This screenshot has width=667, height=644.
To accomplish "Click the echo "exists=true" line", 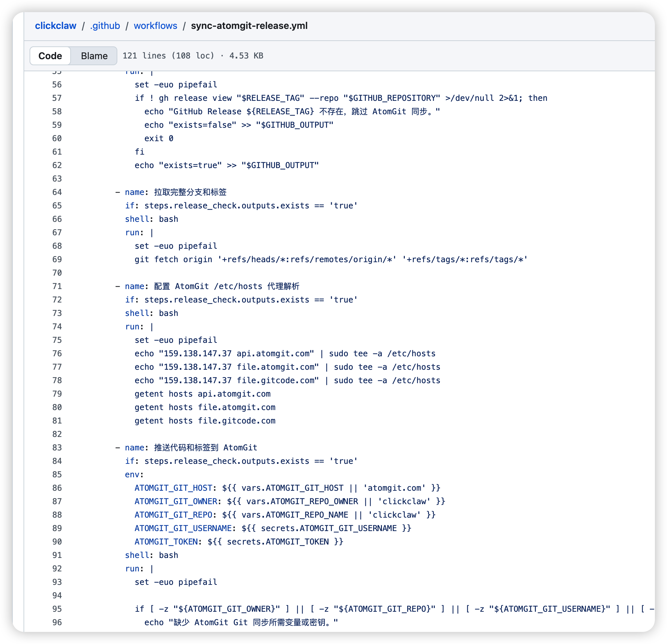I will coord(227,165).
